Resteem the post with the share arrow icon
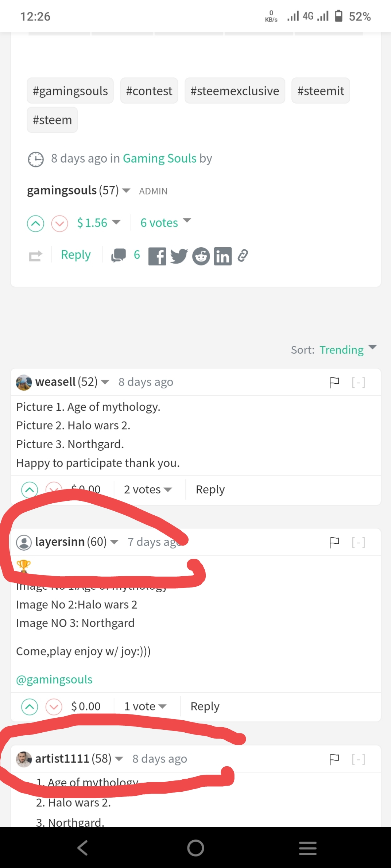The height and width of the screenshot is (868, 391). (x=35, y=256)
